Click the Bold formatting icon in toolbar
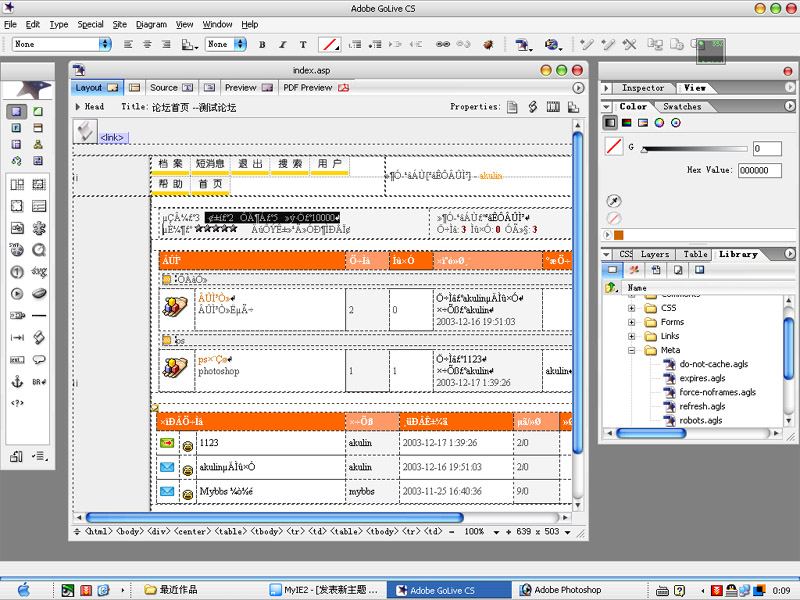The image size is (800, 600). tap(262, 45)
